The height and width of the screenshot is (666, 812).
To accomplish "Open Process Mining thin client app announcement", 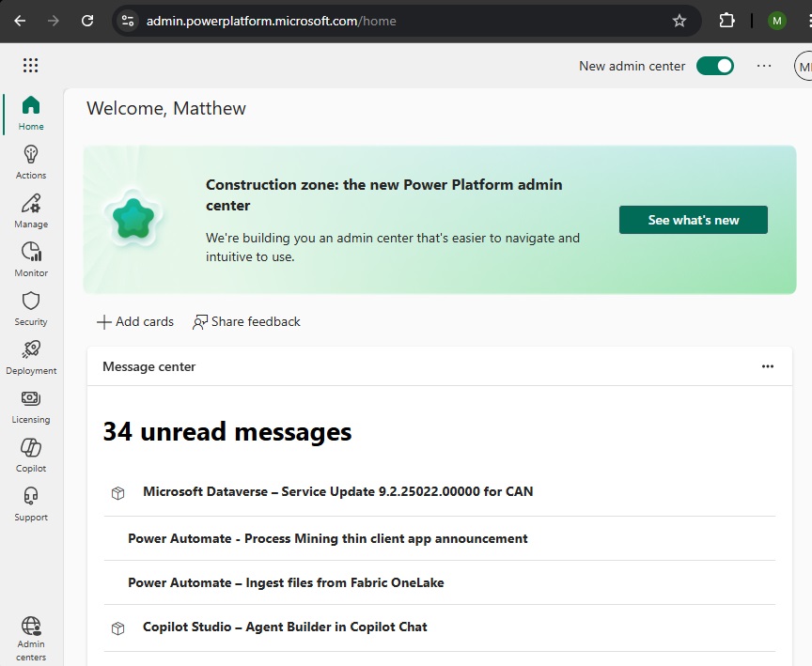I will tap(328, 538).
